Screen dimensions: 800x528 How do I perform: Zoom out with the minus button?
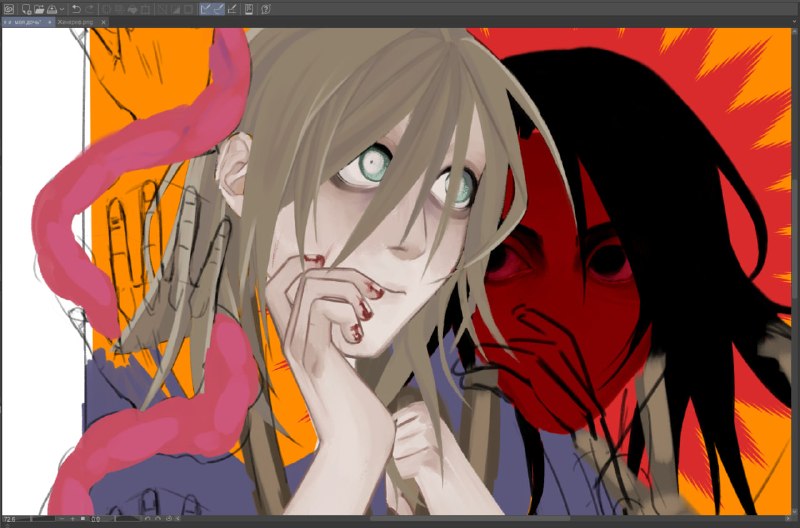coord(62,519)
